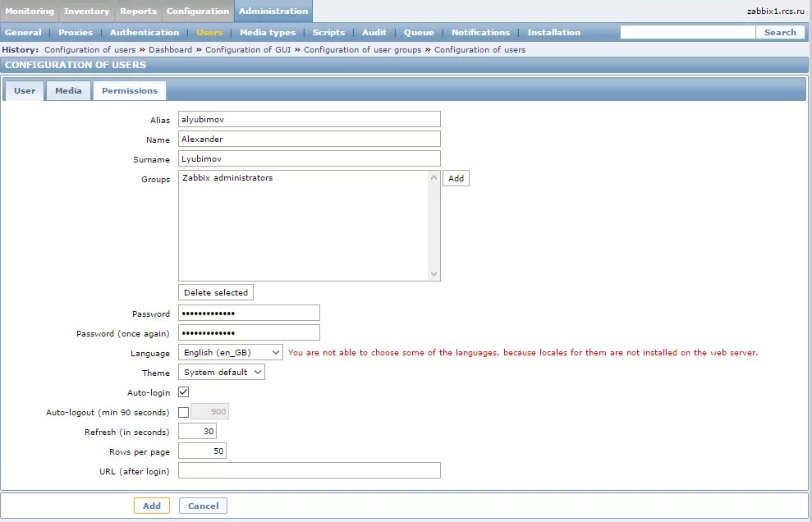Switch to the Media tab
Screen dimensions: 812x522
(x=68, y=90)
